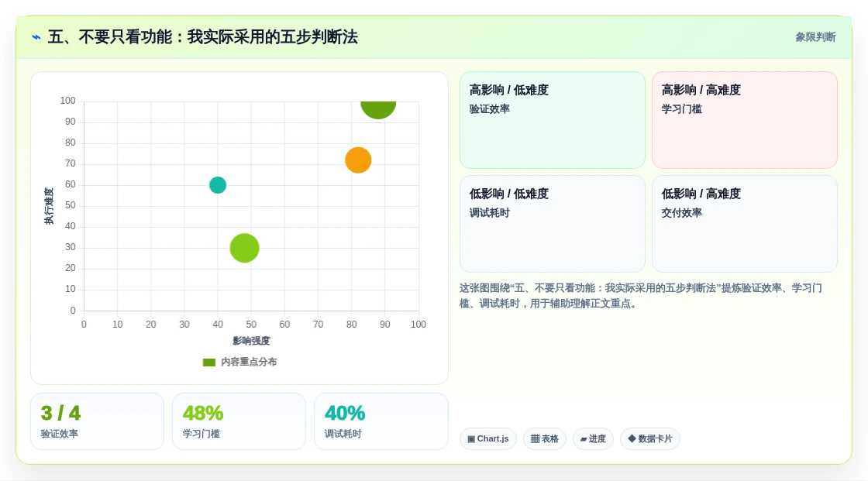Viewport: 868px width, 481px height.
Task: Click the lightning icon beside the section title
Action: 36,37
